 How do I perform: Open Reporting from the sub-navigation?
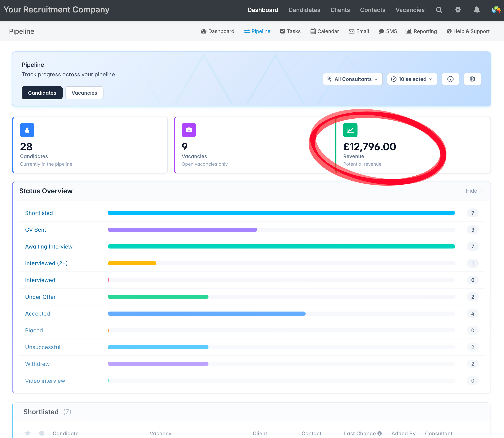[x=421, y=31]
